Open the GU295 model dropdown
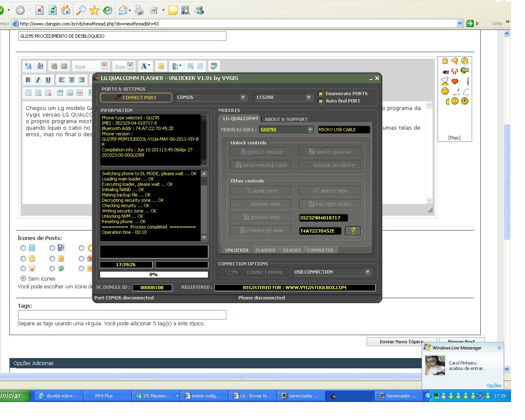The height and width of the screenshot is (420, 525). click(x=310, y=130)
